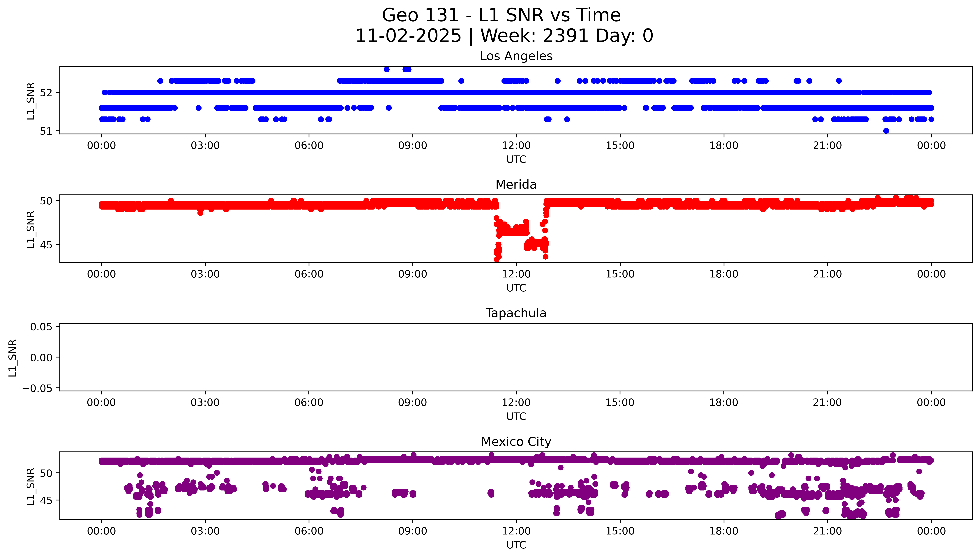Click the 'Tapachula' subplot title
Screen dimensions: 980x558
[x=516, y=313]
